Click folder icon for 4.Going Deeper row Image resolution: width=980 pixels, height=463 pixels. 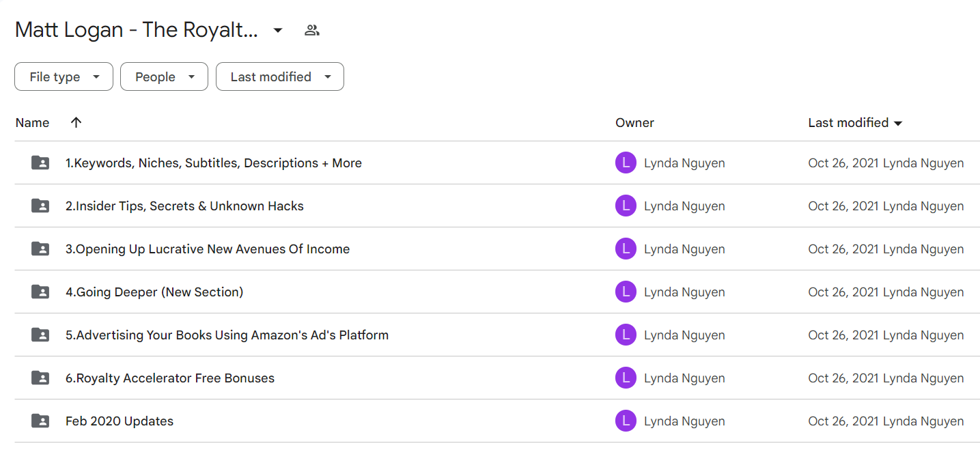point(40,292)
